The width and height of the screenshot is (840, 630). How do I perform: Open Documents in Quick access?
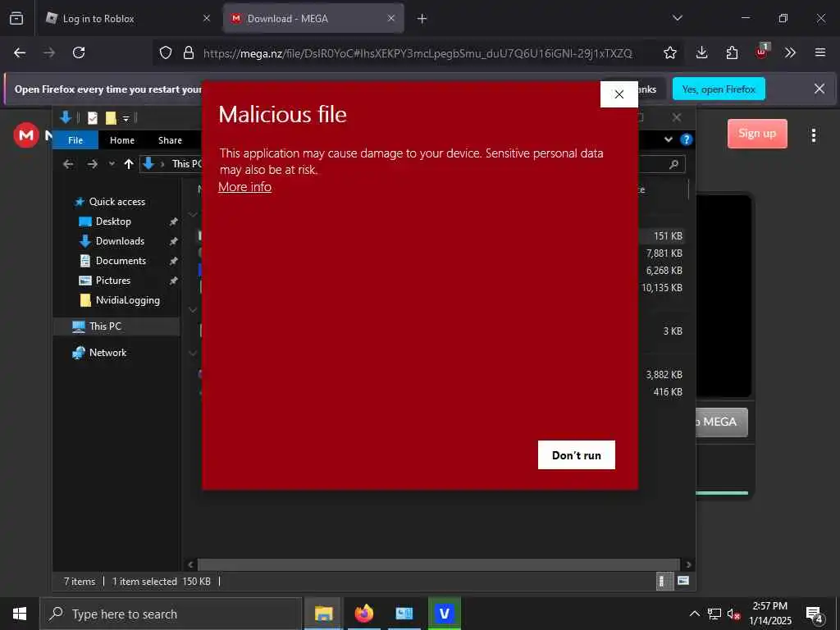click(x=121, y=261)
